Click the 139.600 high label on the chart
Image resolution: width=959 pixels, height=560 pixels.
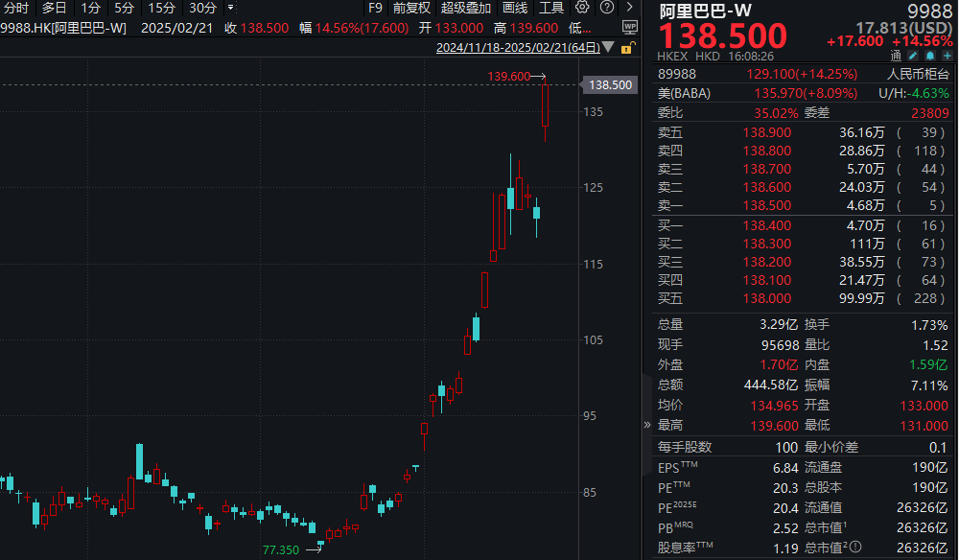(509, 77)
